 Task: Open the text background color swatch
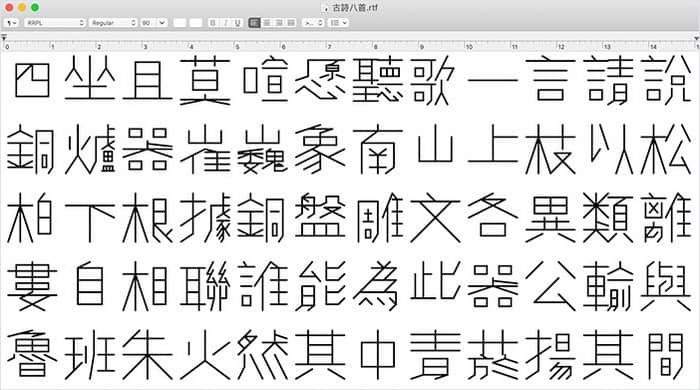196,22
